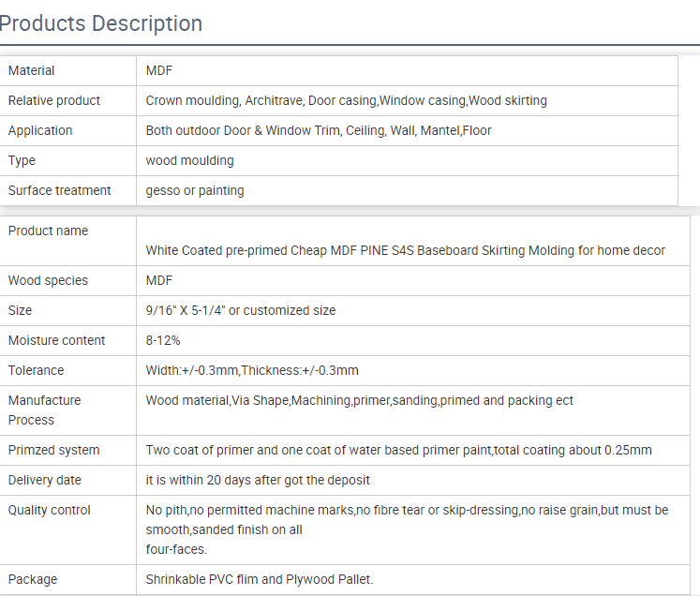The image size is (700, 596).
Task: Select the White Coated pre-primed product title
Action: (406, 250)
